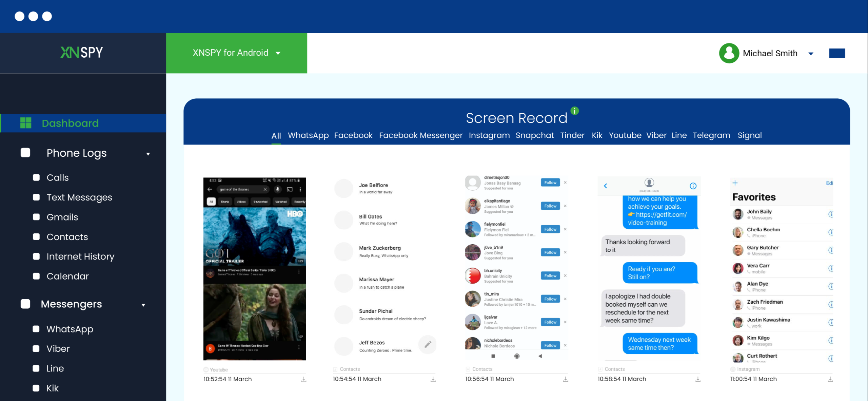
Task: Switch to the Facebook Messenger tab
Action: click(421, 135)
